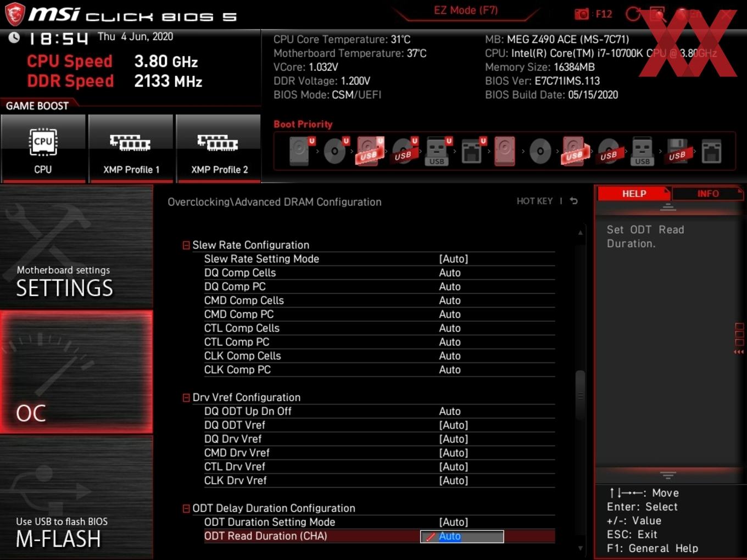This screenshot has width=747, height=560.
Task: Select the legacy USB hard disk boot icon
Action: 574,151
